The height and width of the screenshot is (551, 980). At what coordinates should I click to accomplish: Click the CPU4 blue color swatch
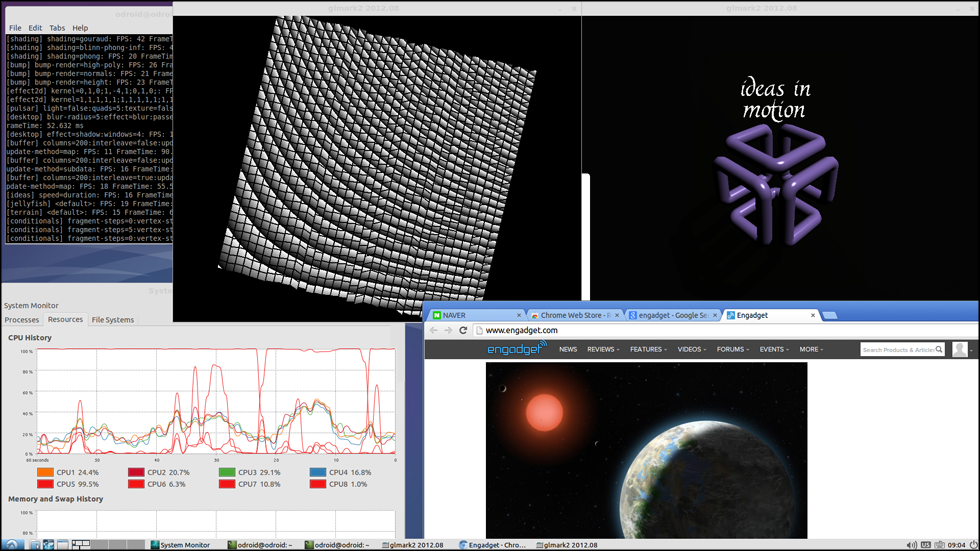pos(317,473)
